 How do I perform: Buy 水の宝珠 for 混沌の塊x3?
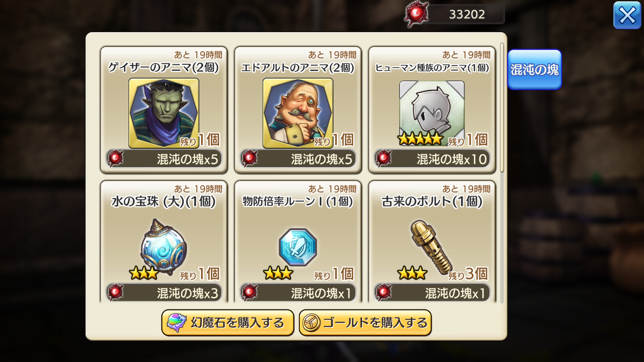(x=164, y=292)
